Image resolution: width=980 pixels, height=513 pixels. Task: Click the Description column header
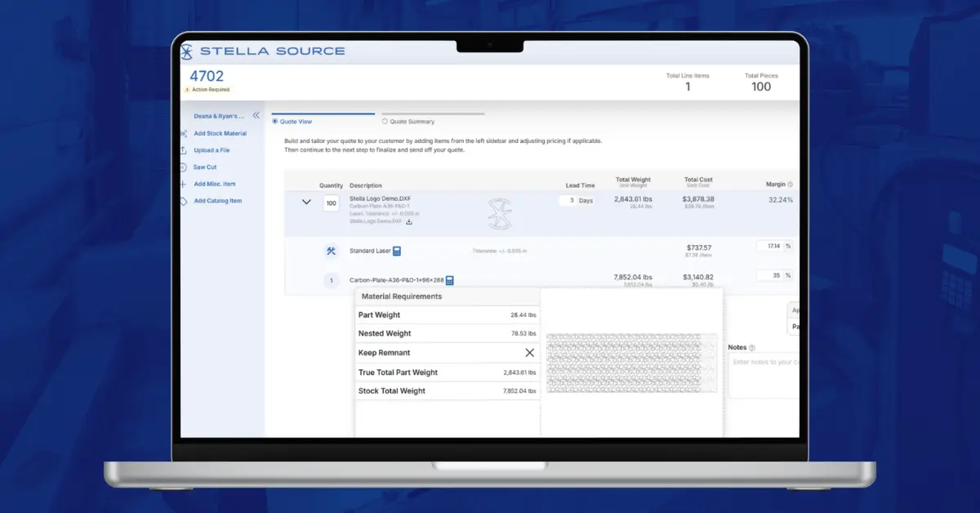(x=366, y=185)
